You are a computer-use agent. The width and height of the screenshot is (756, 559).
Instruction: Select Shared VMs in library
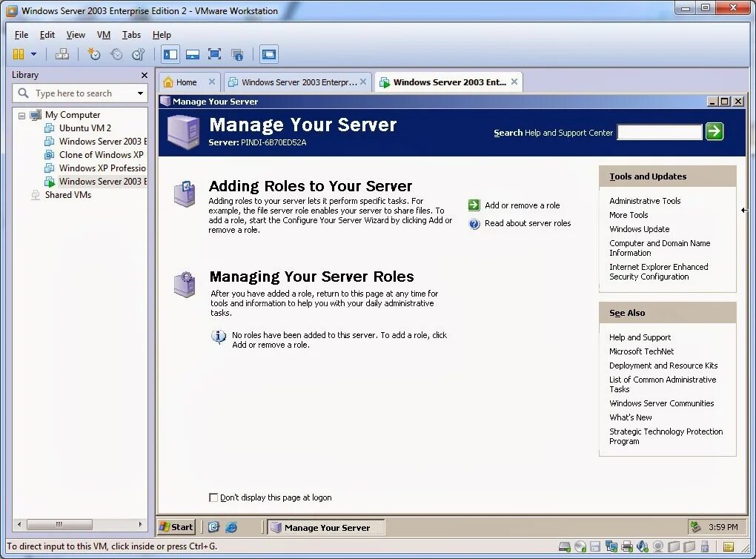pos(68,195)
